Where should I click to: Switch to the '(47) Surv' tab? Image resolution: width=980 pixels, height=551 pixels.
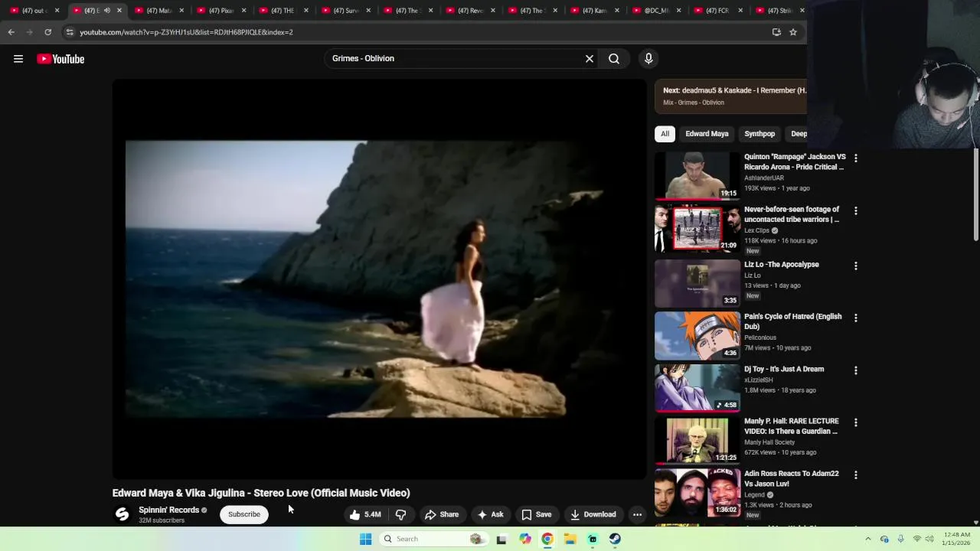tap(347, 11)
